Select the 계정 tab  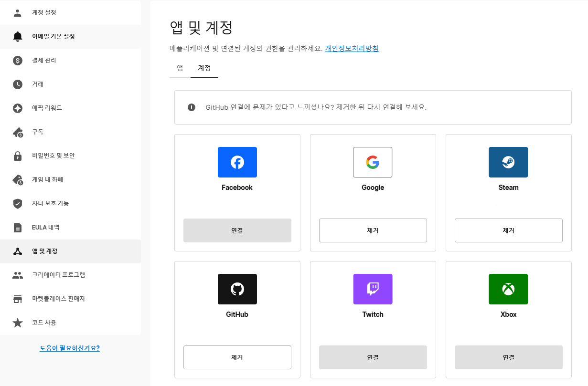coord(204,68)
